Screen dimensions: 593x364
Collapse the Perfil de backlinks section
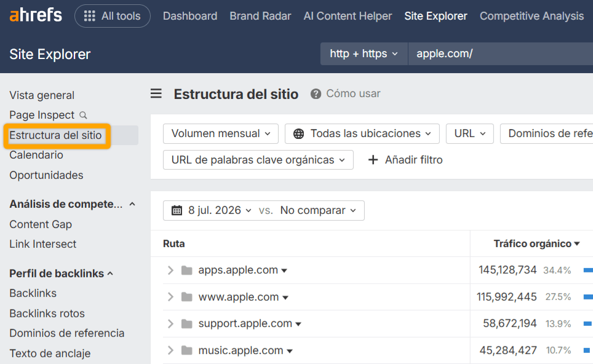pyautogui.click(x=110, y=273)
